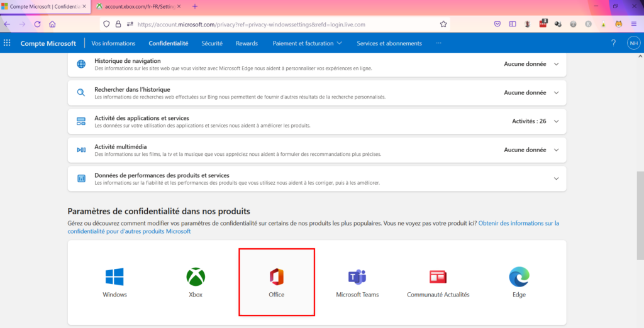Open the help question mark icon
This screenshot has width=644, height=328.
[613, 43]
